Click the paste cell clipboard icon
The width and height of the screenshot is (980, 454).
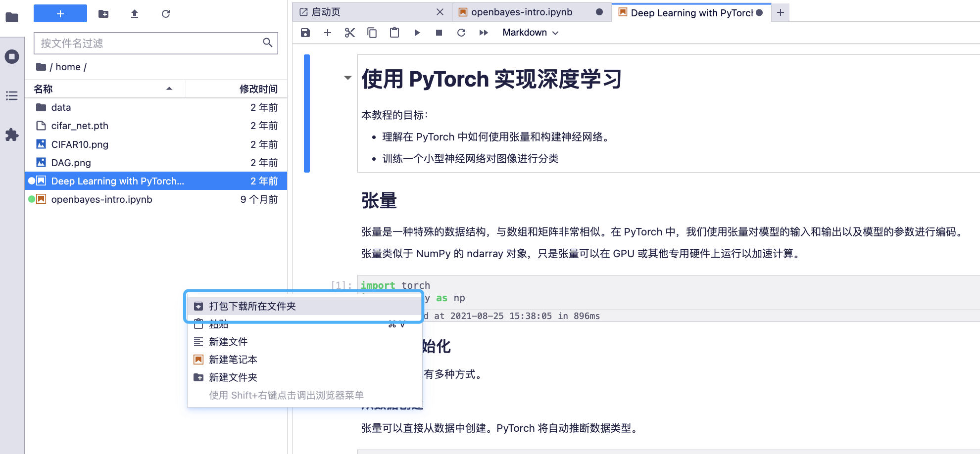(394, 33)
